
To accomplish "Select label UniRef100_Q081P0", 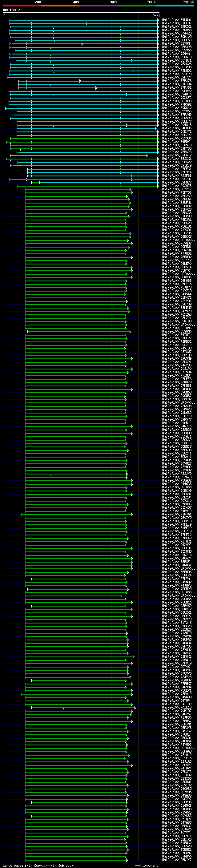I will pos(177,369).
